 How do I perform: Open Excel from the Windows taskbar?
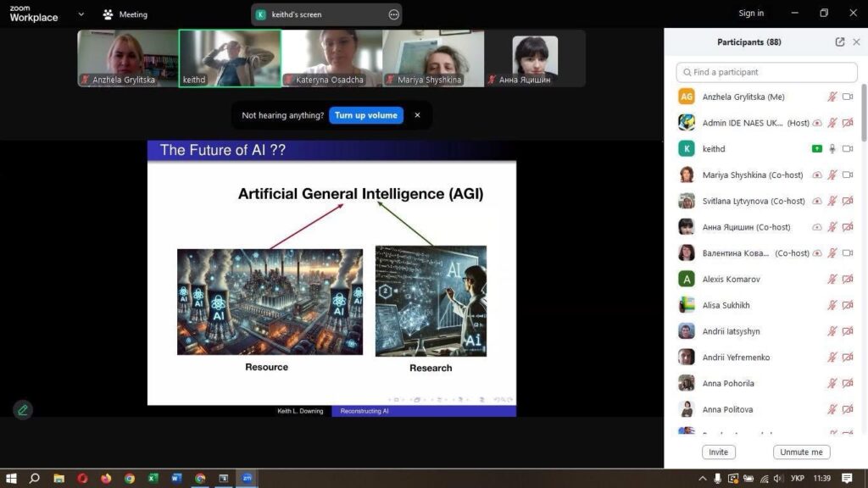[x=153, y=478]
